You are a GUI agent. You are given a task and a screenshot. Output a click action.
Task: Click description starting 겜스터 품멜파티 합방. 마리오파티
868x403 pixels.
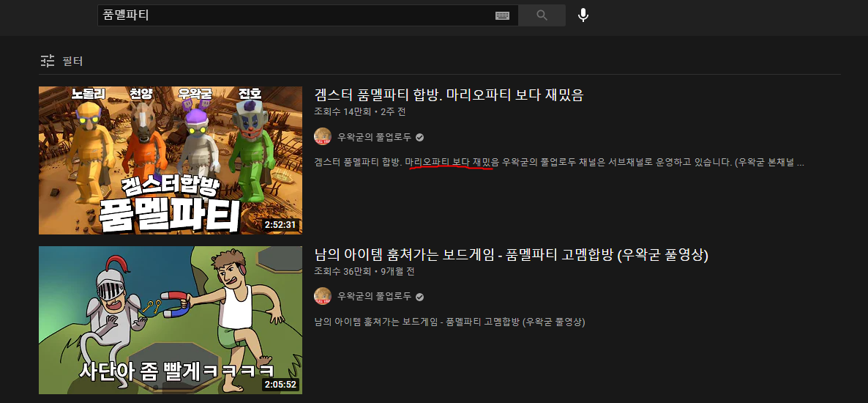(558, 163)
